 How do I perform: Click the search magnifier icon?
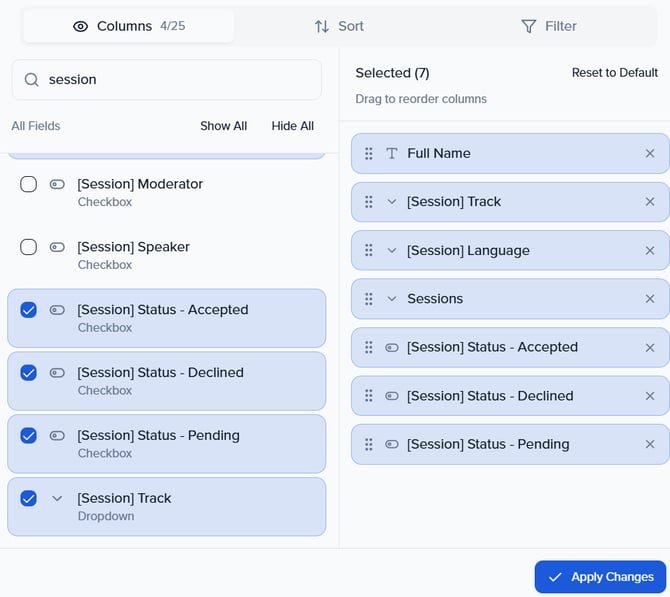[32, 80]
